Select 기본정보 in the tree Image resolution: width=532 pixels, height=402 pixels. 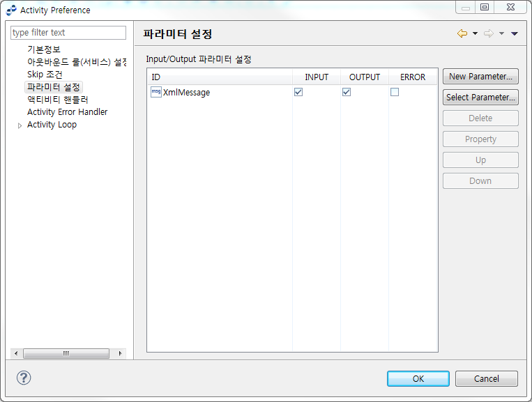click(x=44, y=49)
